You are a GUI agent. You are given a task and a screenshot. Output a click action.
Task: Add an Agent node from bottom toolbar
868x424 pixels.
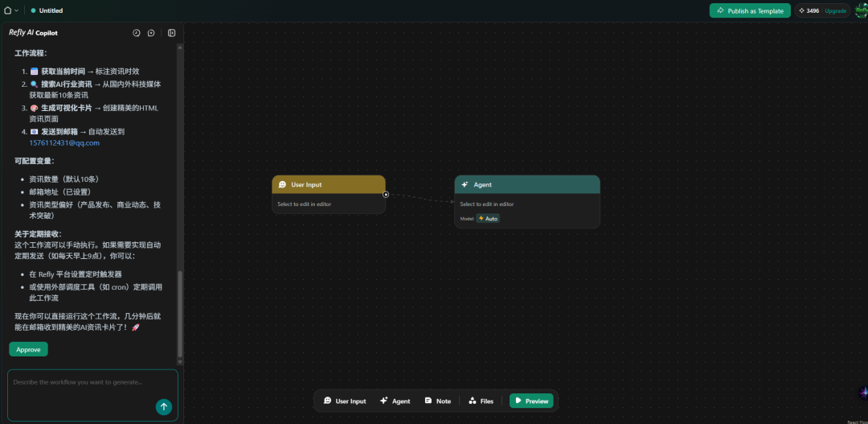(395, 401)
